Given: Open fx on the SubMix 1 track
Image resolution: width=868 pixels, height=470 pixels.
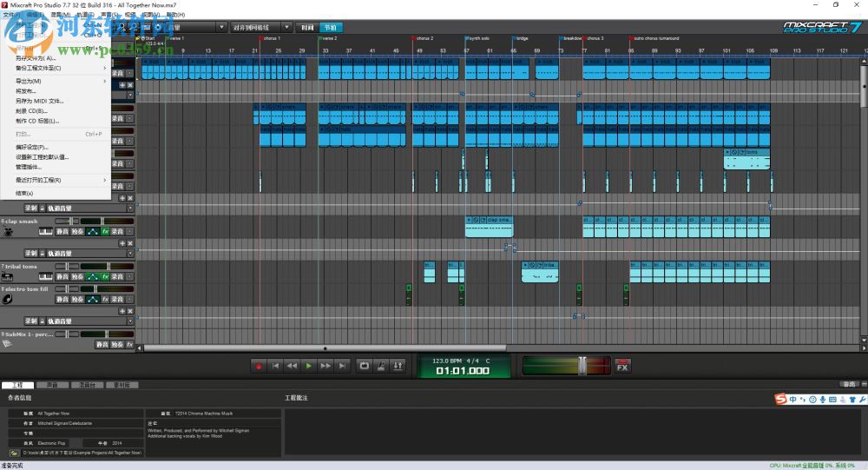Looking at the screenshot, I should [x=129, y=344].
